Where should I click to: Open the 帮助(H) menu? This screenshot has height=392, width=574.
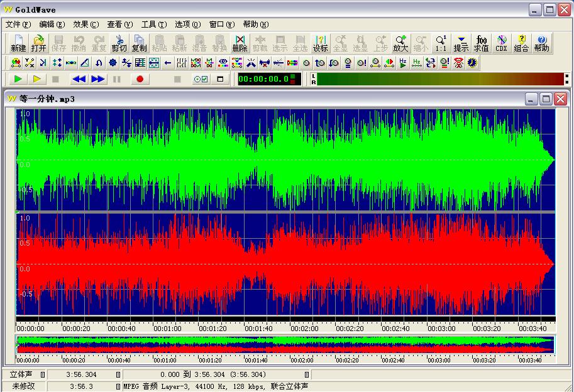(255, 24)
